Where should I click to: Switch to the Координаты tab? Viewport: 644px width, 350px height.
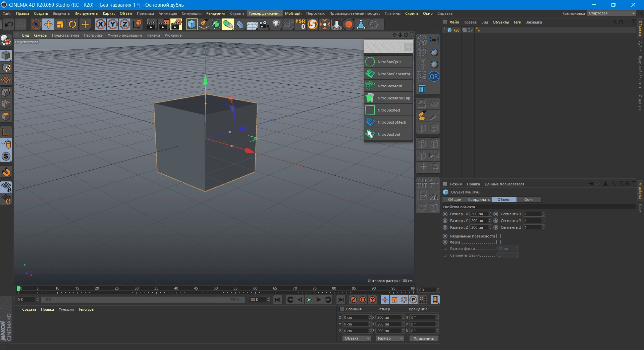pyautogui.click(x=479, y=200)
